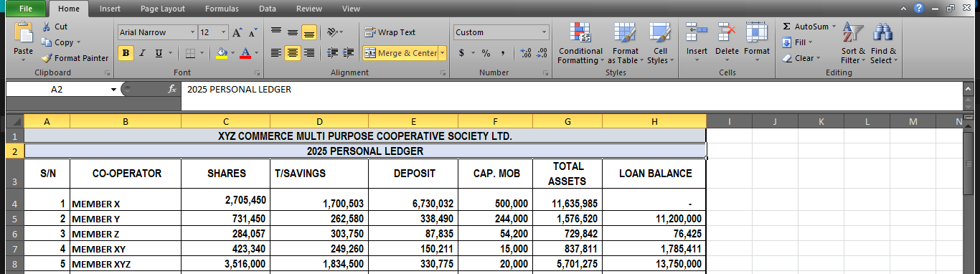Click the Align Text Left icon
The image size is (980, 274).
tap(276, 52)
